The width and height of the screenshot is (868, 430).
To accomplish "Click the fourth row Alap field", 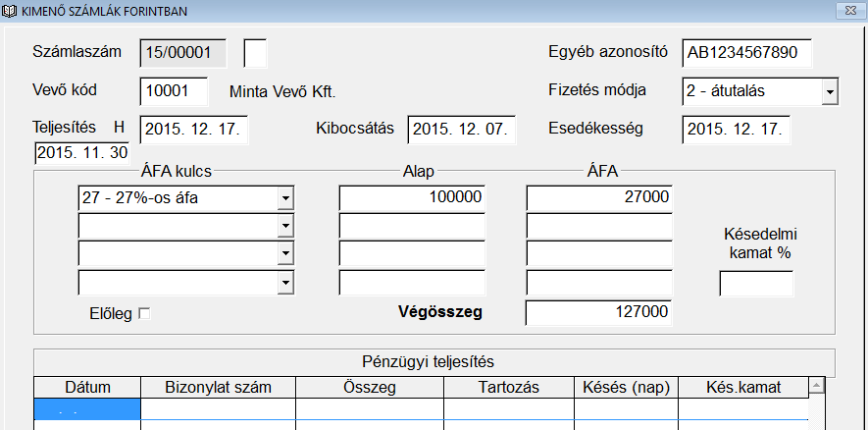I will point(412,283).
